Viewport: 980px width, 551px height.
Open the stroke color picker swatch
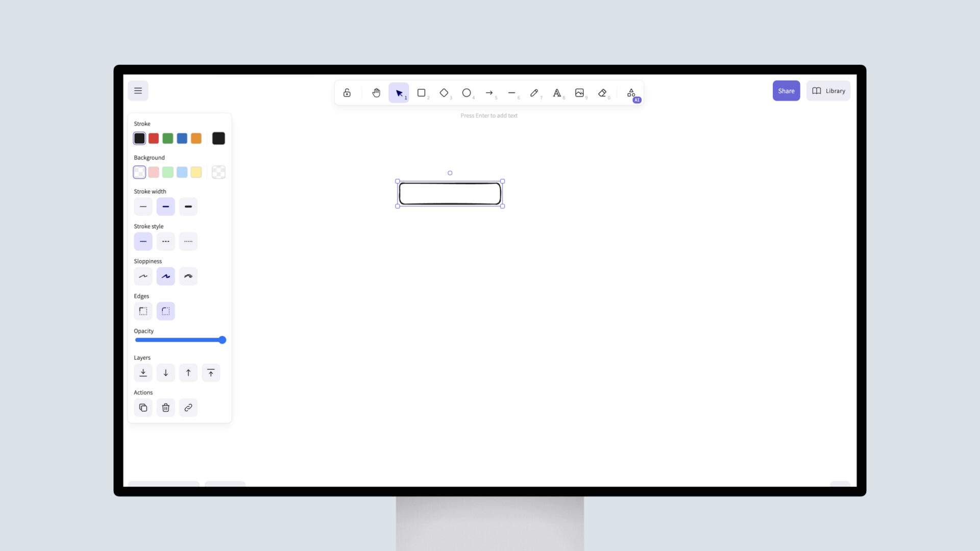218,138
